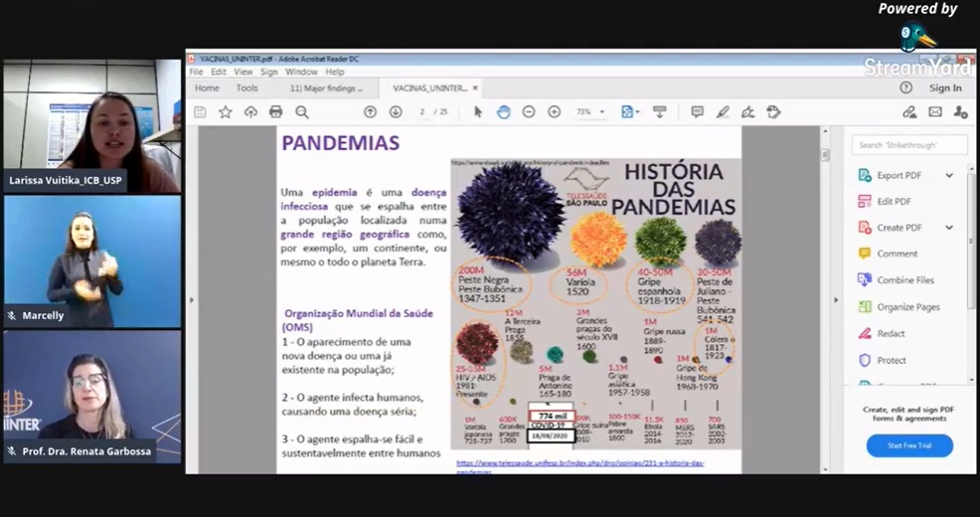Click the Save file icon
The image size is (980, 517).
click(200, 112)
